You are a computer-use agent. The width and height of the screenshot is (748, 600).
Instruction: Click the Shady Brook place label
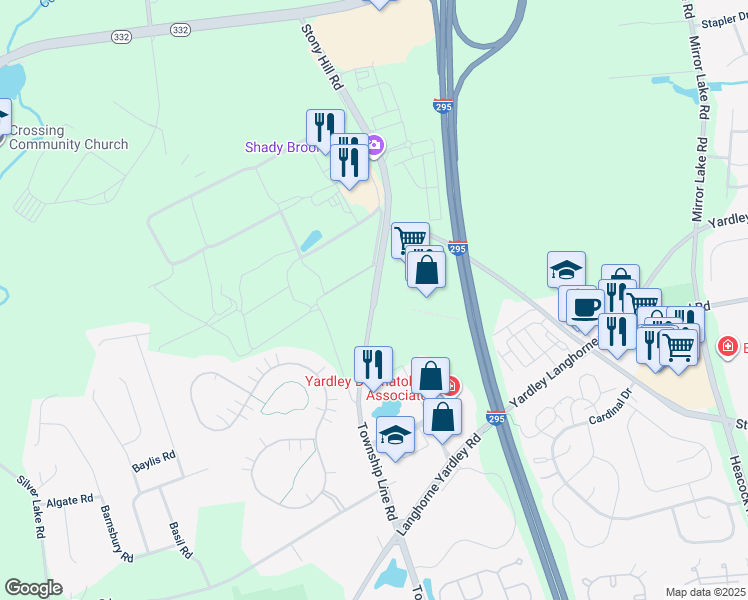click(x=281, y=147)
